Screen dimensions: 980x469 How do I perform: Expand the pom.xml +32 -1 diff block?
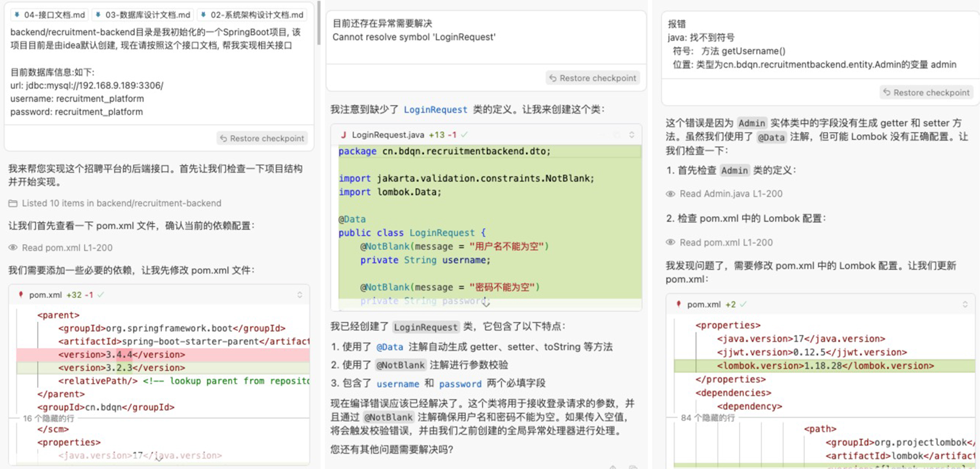(x=300, y=295)
